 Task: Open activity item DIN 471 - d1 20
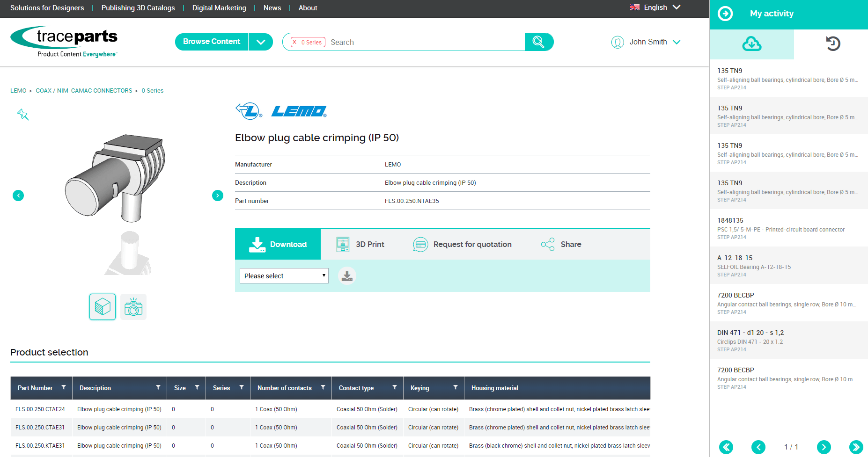(789, 340)
